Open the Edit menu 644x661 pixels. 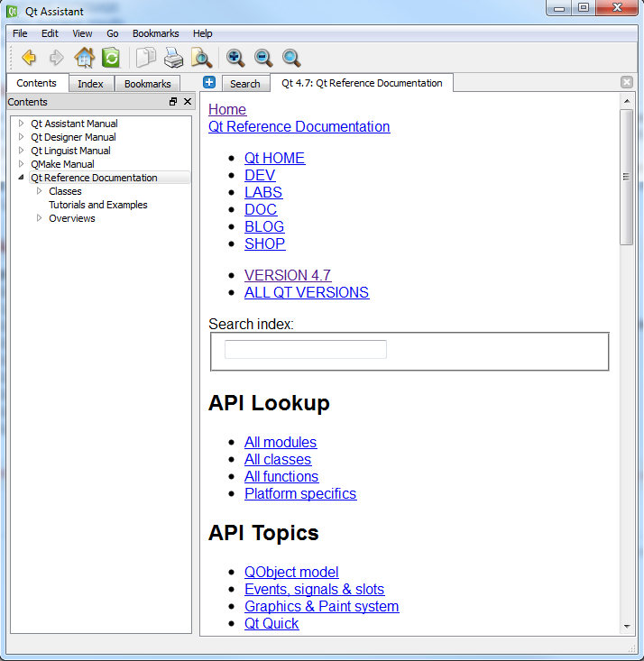[50, 33]
